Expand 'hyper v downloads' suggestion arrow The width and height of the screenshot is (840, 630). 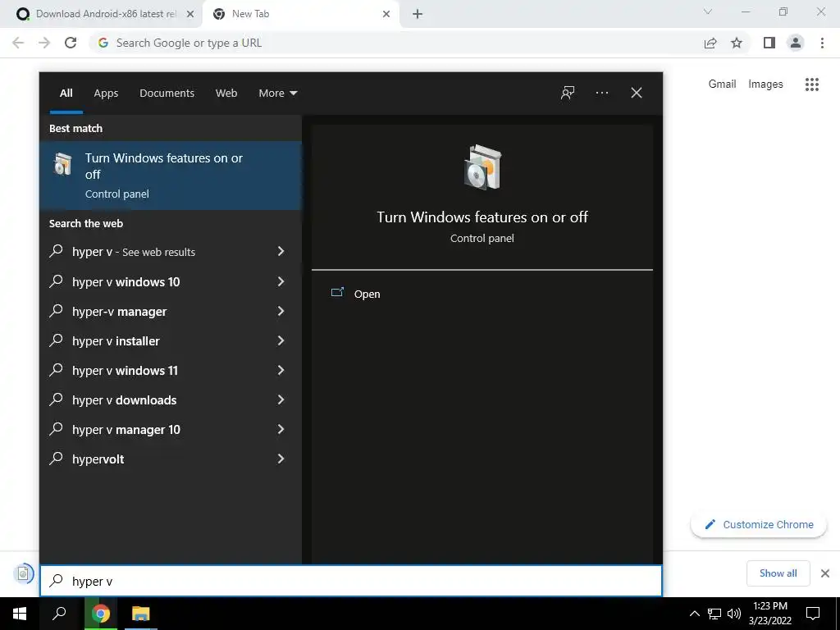[x=281, y=399]
